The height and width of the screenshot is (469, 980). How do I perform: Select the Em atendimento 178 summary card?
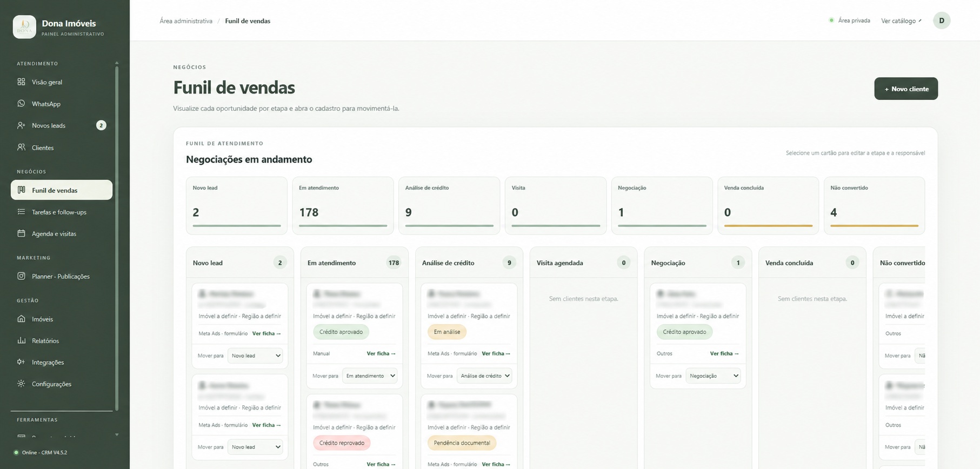[343, 205]
